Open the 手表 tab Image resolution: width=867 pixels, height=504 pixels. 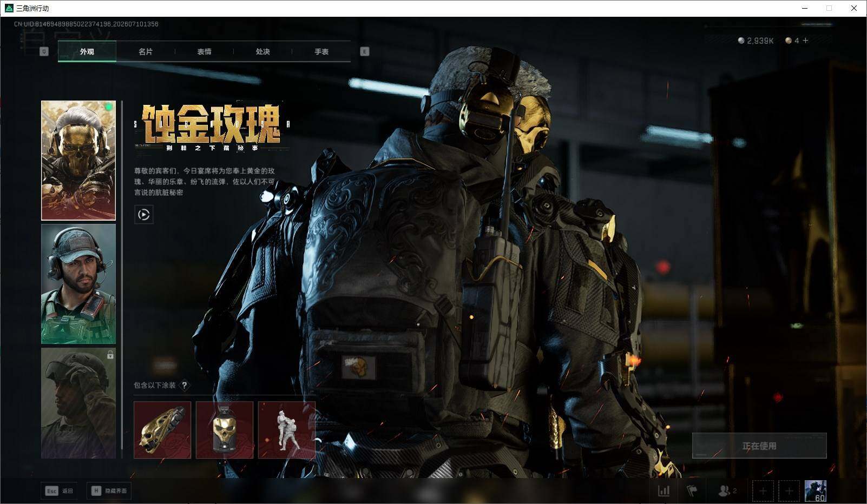pyautogui.click(x=321, y=51)
